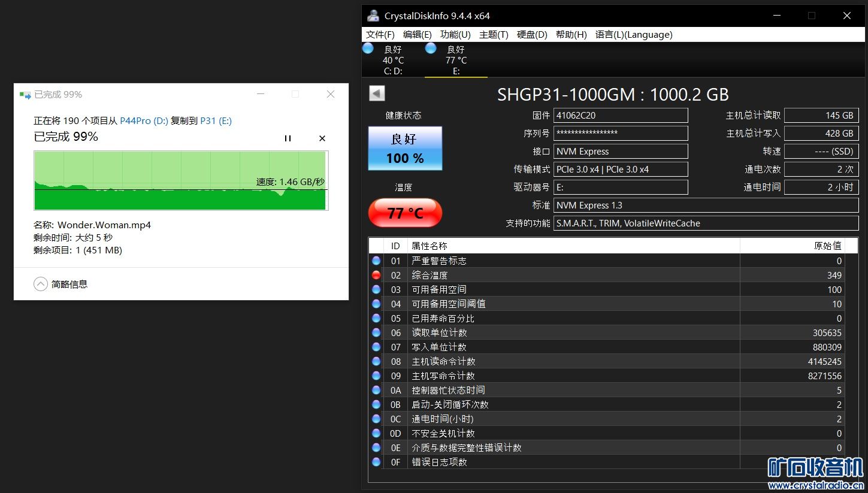Click the ID column header
The image size is (868, 493).
click(x=395, y=246)
